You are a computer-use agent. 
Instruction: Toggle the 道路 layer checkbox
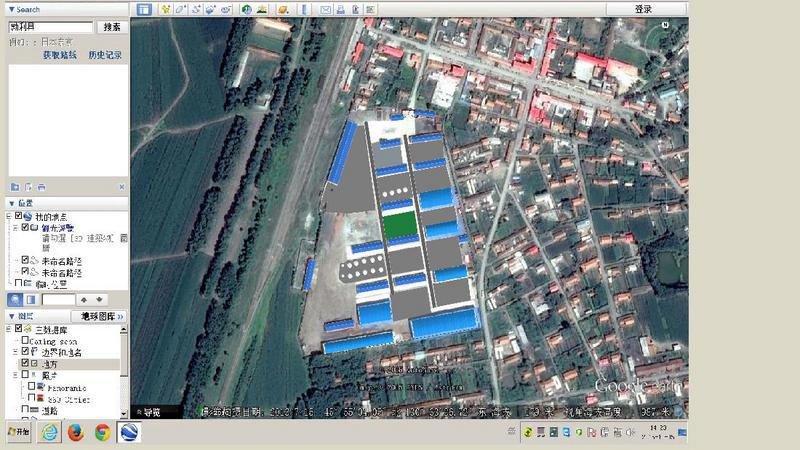(26, 410)
